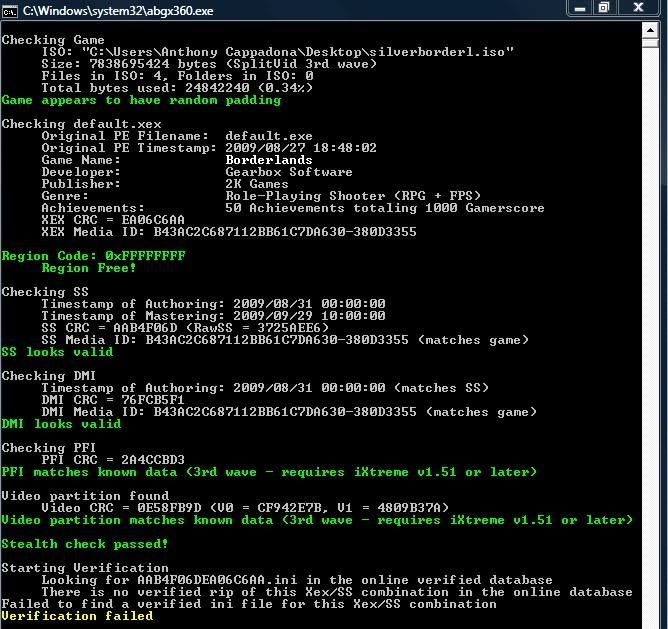Image resolution: width=668 pixels, height=629 pixels.
Task: Click 'There is no verified rip' line
Action: [337, 592]
